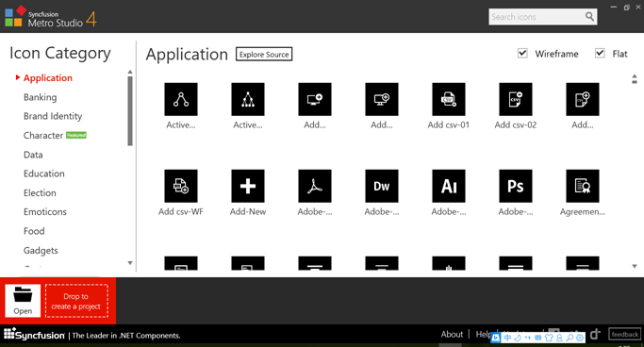This screenshot has height=347, width=644.
Task: Switch to the Emoticons category
Action: (x=44, y=212)
